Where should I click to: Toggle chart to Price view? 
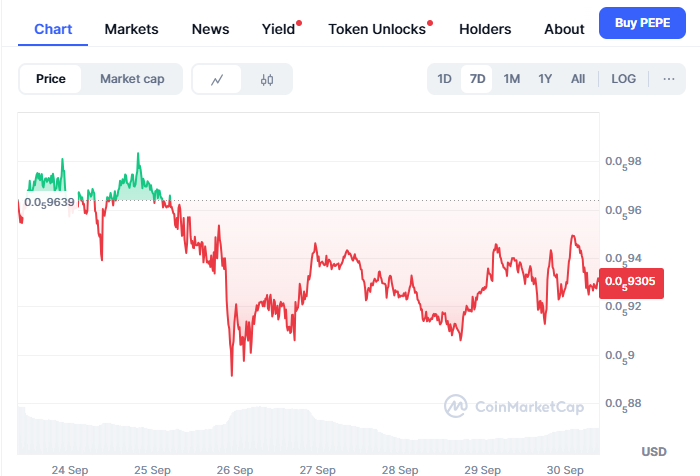pos(51,79)
